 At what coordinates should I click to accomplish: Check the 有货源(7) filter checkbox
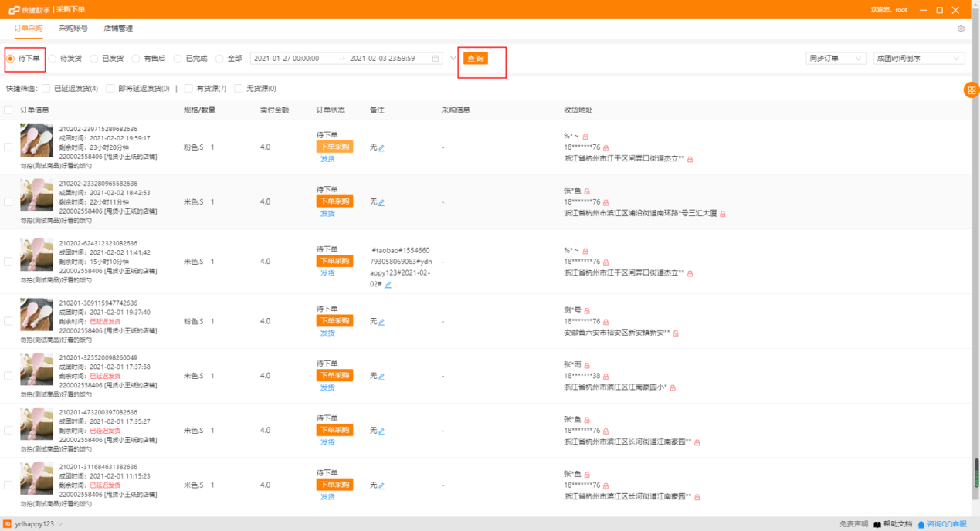(188, 87)
